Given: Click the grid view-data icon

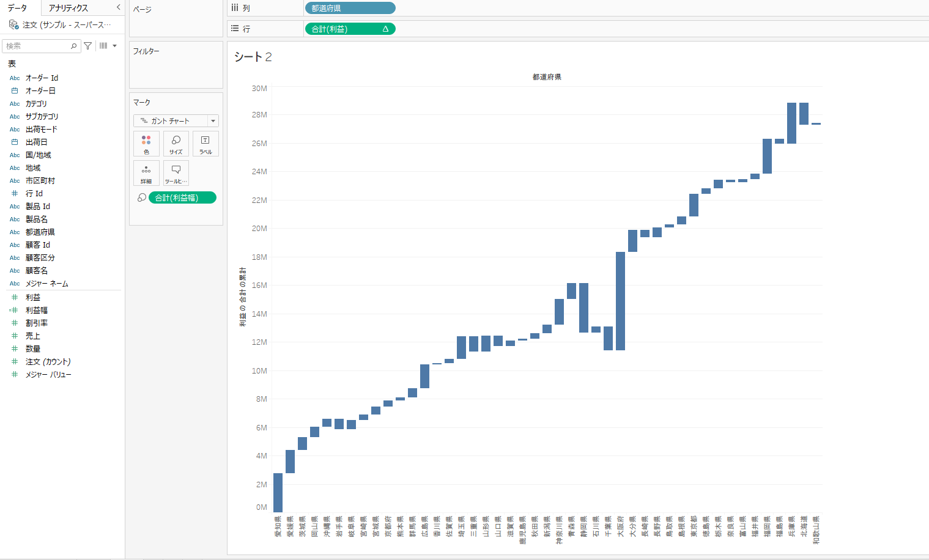Looking at the screenshot, I should coord(103,46).
